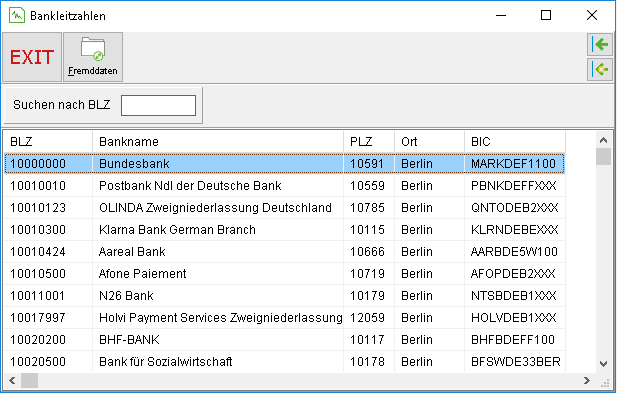Click the BIC column header

click(x=515, y=142)
